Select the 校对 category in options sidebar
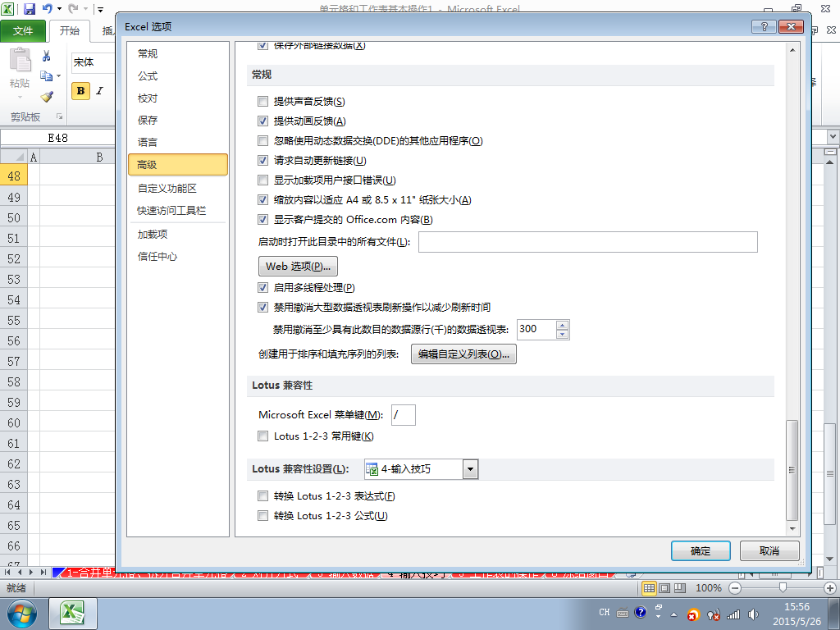The image size is (840, 630). click(178, 98)
